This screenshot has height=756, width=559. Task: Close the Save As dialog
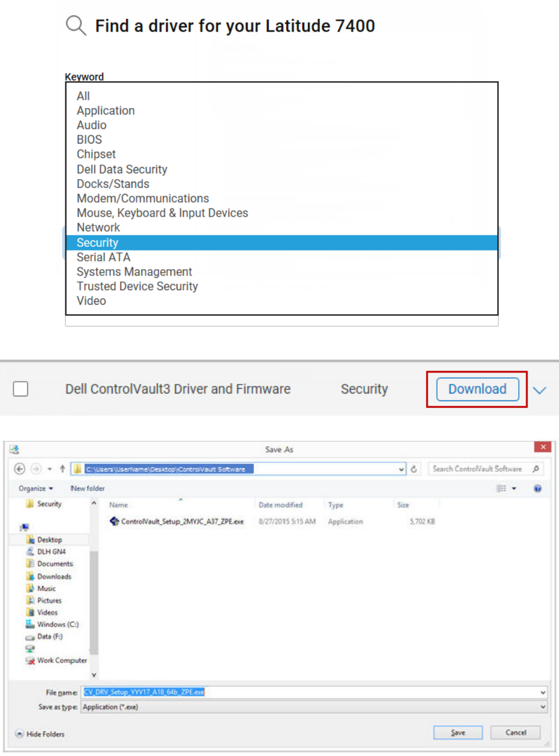pyautogui.click(x=543, y=447)
